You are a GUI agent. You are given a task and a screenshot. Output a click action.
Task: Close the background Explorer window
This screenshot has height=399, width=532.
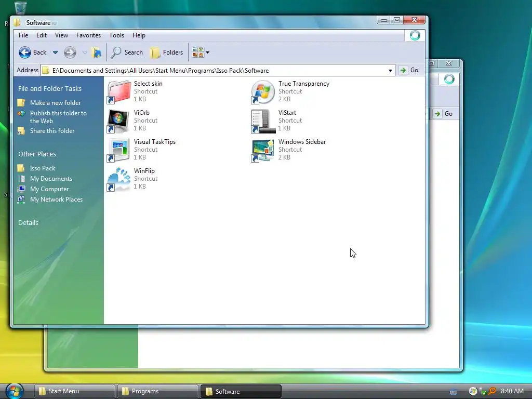[x=448, y=63]
